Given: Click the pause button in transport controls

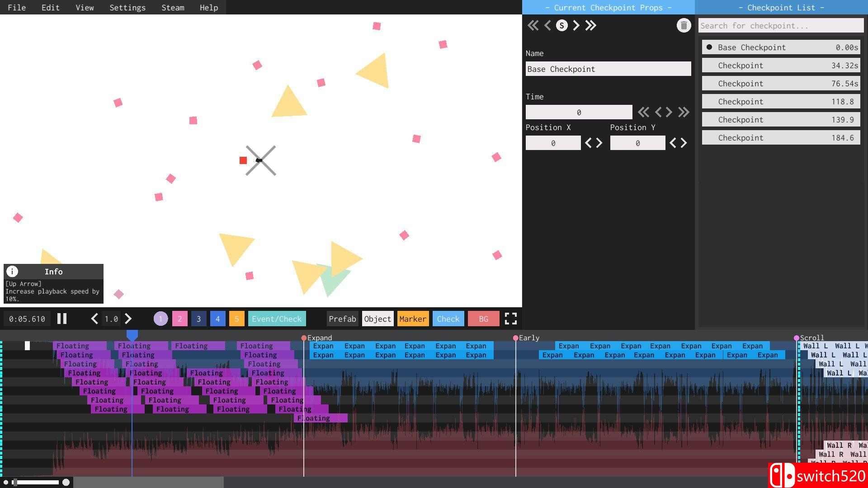Looking at the screenshot, I should (62, 318).
